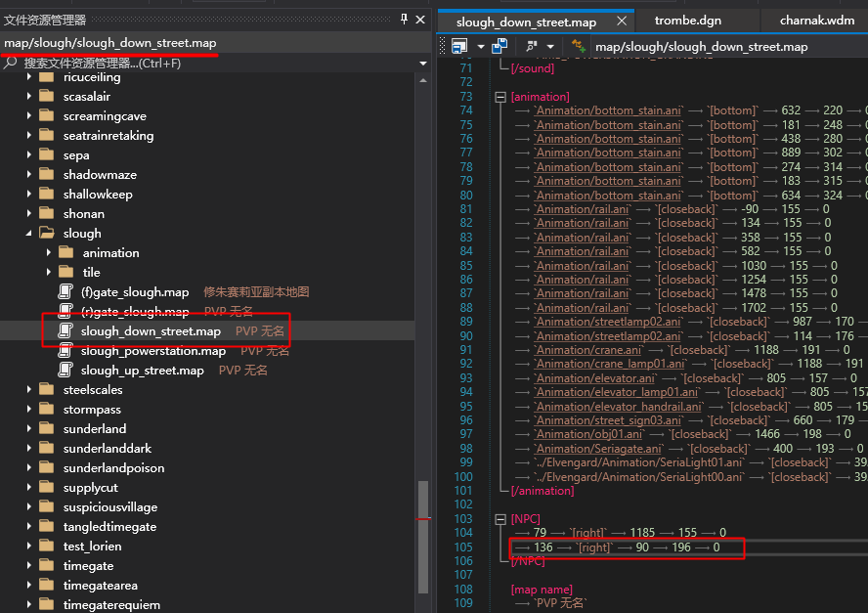Open the timegatearea folder

[x=101, y=586]
